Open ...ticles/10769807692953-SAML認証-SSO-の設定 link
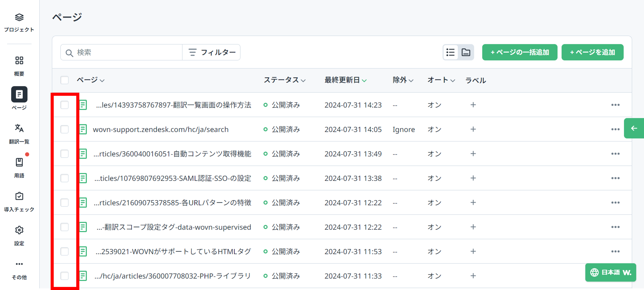This screenshot has width=644, height=290. (173, 178)
